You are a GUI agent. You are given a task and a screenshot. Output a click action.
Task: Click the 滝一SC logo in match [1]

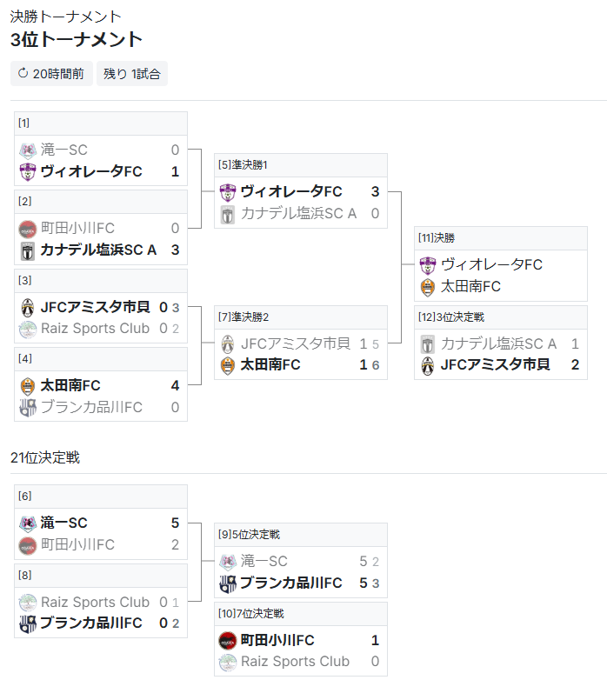pos(28,150)
